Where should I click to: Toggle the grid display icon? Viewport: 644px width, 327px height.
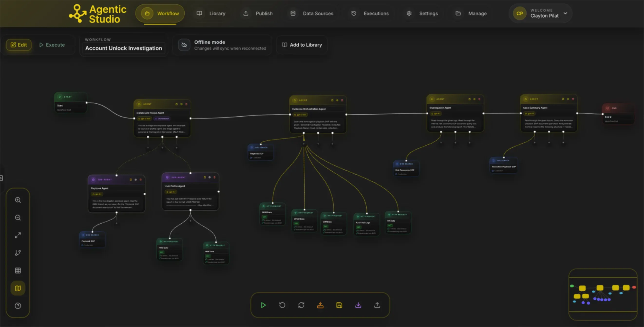coord(18,270)
